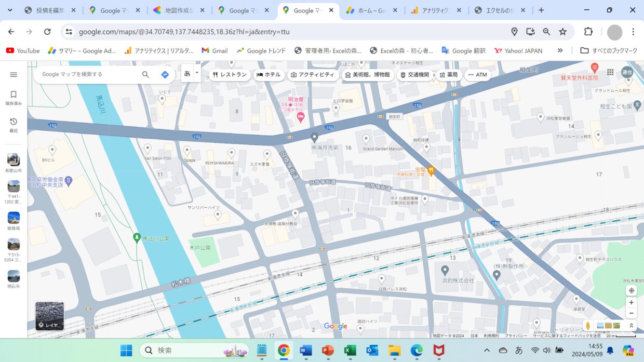
Task: Filter map by 美術館、博物館 chip
Action: (367, 75)
